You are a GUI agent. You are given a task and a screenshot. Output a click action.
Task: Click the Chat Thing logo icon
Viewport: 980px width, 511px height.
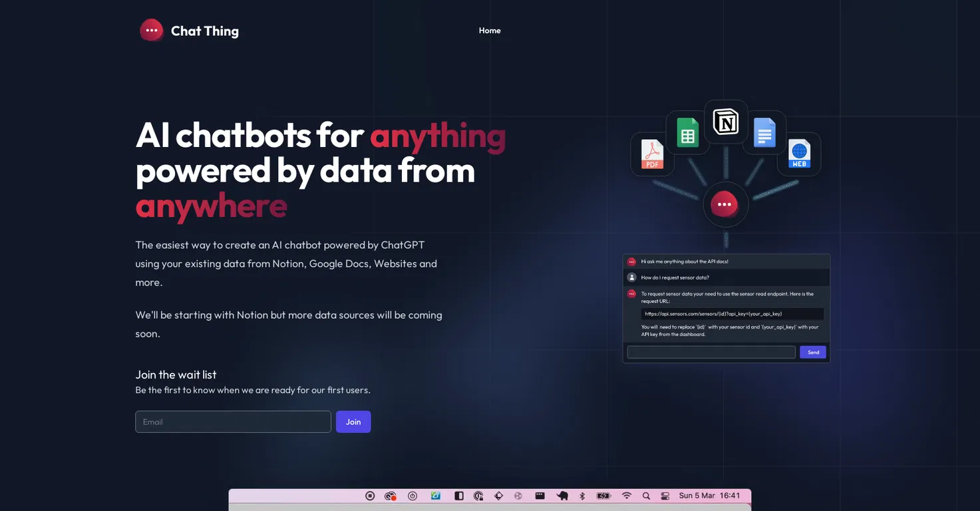pos(152,31)
